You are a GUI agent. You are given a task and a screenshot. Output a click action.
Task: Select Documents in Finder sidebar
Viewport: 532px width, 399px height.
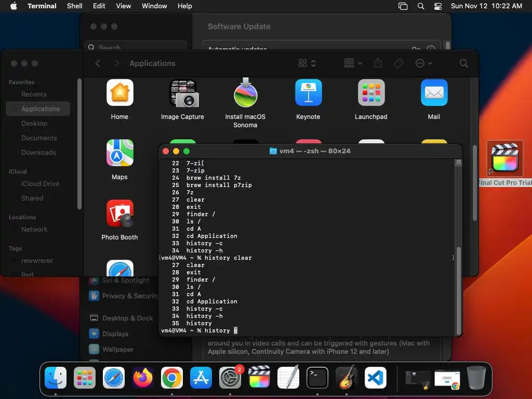point(38,138)
